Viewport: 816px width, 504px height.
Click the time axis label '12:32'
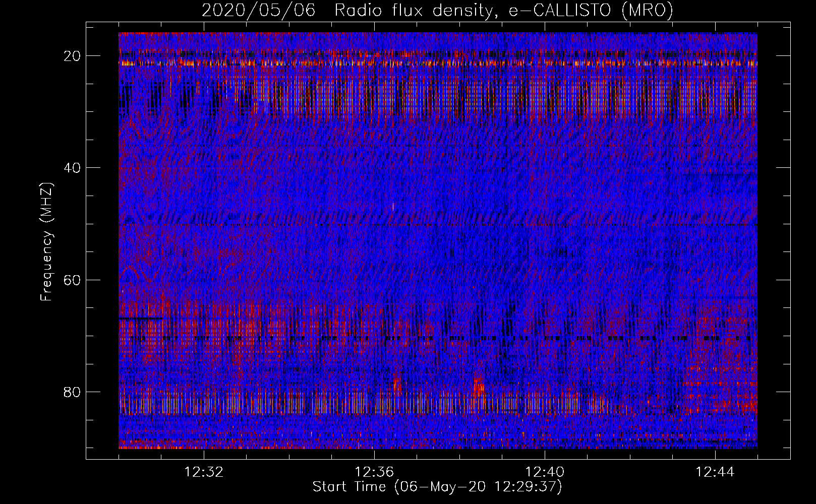click(x=204, y=472)
